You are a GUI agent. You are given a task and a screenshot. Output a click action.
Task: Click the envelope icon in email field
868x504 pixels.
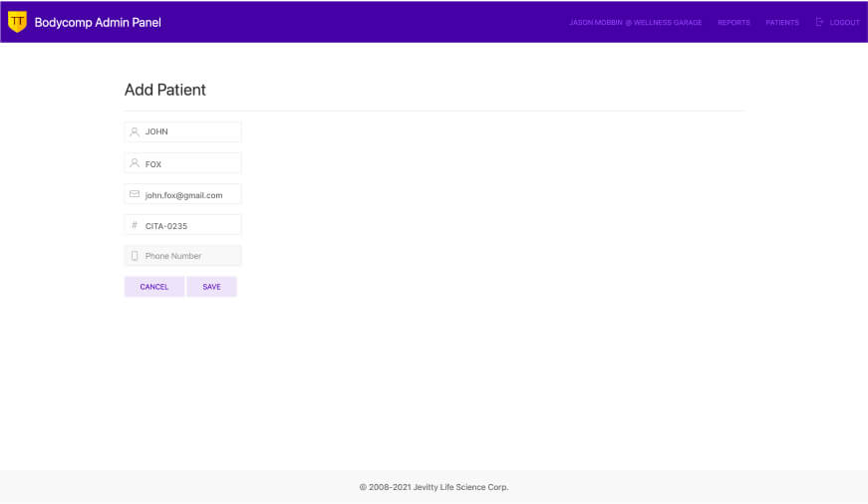tap(135, 194)
